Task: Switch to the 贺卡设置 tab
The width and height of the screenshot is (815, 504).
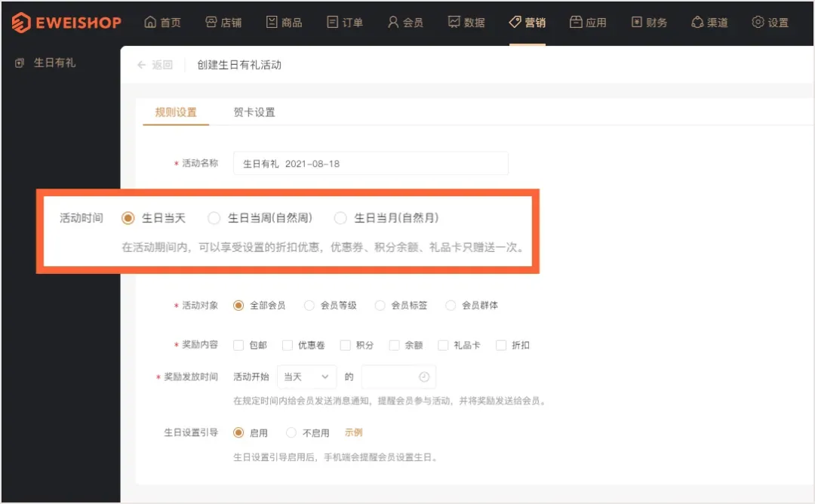Action: click(254, 112)
